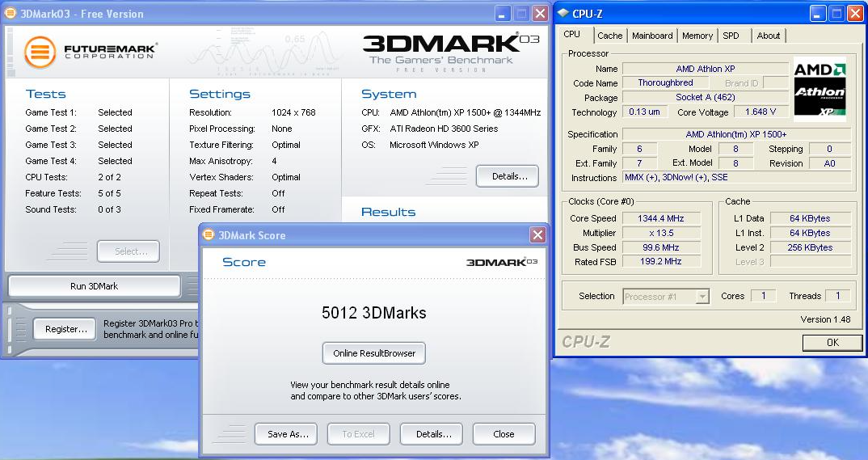The width and height of the screenshot is (868, 460).
Task: Click the Revision value A0
Action: (829, 163)
